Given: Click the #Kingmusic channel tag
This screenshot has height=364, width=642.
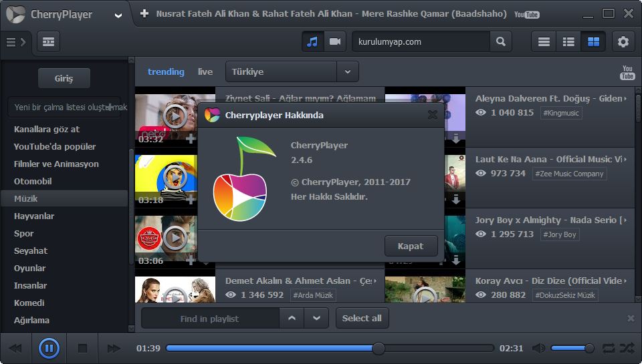Looking at the screenshot, I should (x=561, y=113).
